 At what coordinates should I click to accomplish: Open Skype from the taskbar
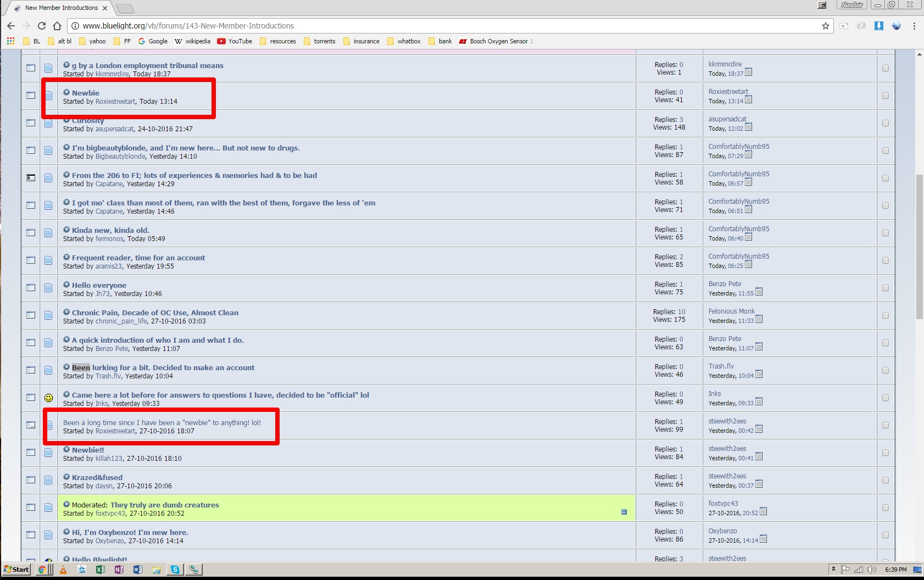click(175, 570)
